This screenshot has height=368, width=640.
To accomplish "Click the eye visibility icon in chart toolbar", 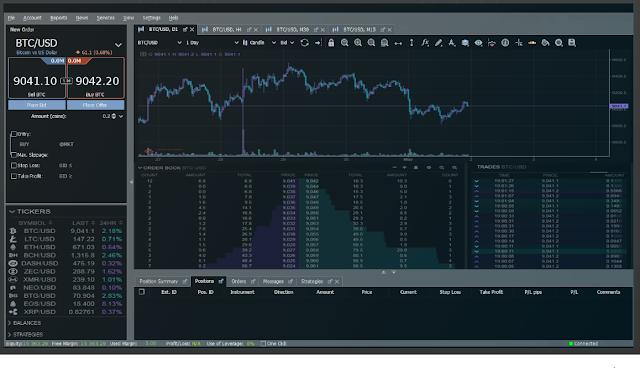I will point(478,43).
